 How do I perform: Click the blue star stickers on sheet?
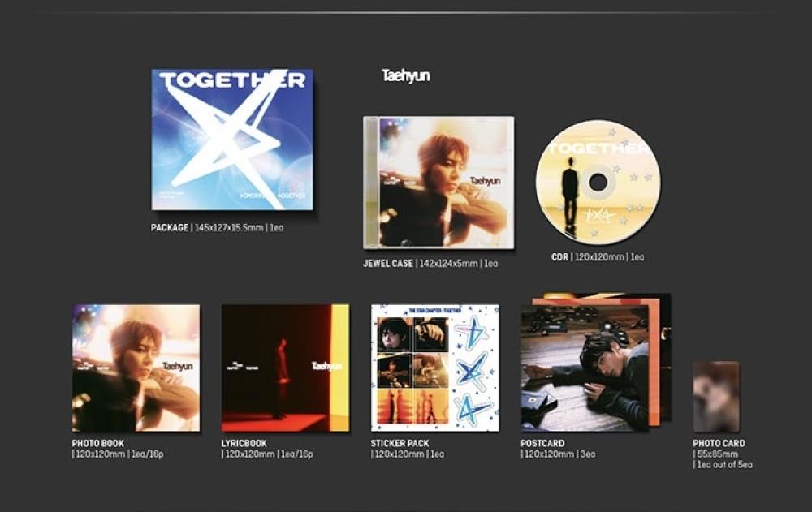tap(473, 371)
